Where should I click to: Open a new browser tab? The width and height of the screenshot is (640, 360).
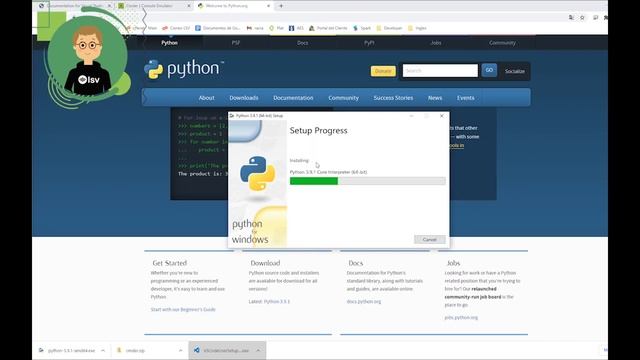[281, 6]
